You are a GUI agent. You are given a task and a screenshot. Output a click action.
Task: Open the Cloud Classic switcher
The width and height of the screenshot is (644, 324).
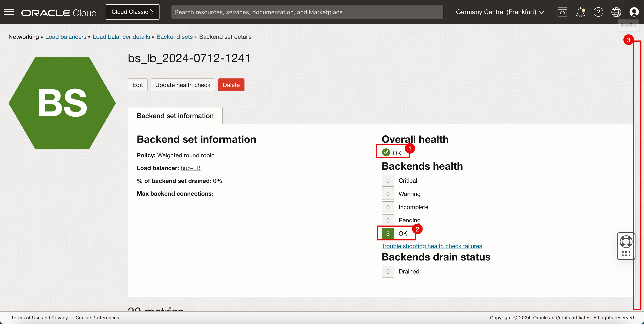click(x=132, y=12)
